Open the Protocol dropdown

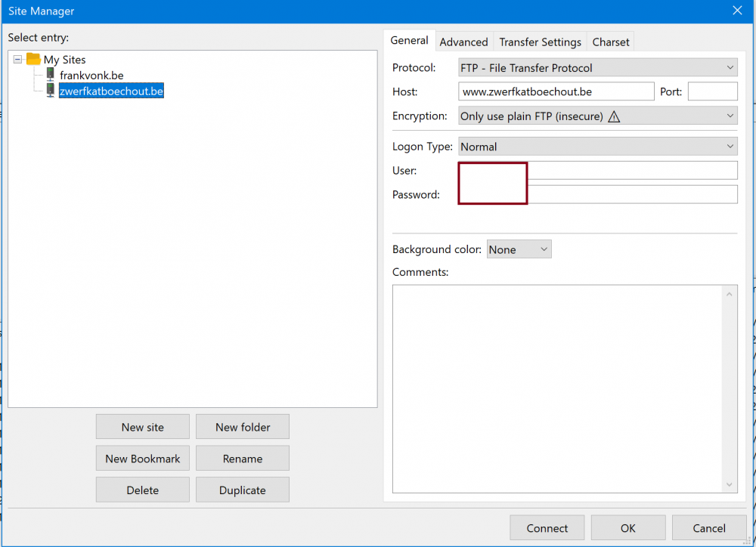598,68
